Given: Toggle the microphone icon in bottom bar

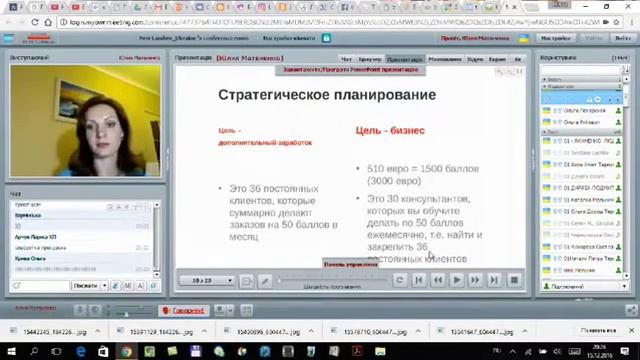Looking at the screenshot, I should coord(80,310).
